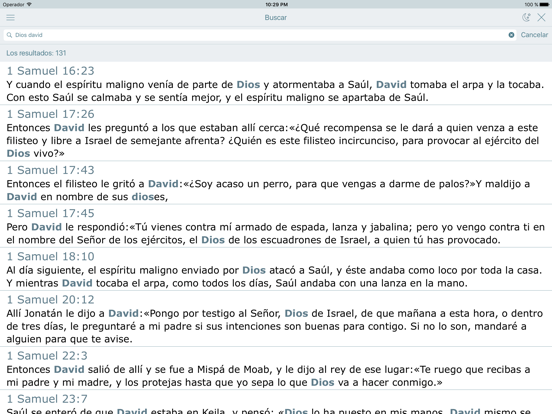Viewport: 552px width, 414px height.
Task: Open 1 Samuel 22:3 result
Action: pyautogui.click(x=276, y=368)
